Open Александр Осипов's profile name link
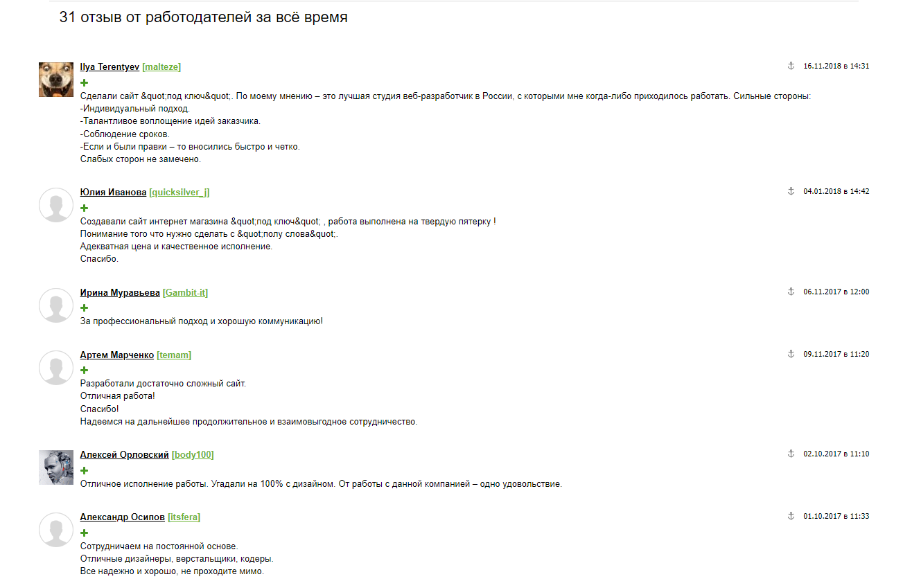Screen dimensions: 903x588 click(x=123, y=517)
